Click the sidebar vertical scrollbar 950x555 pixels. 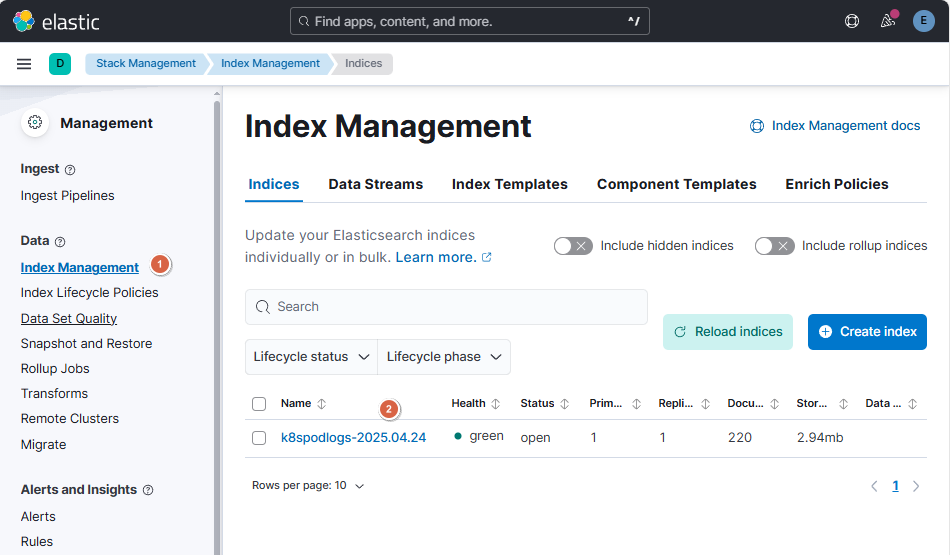(217, 327)
